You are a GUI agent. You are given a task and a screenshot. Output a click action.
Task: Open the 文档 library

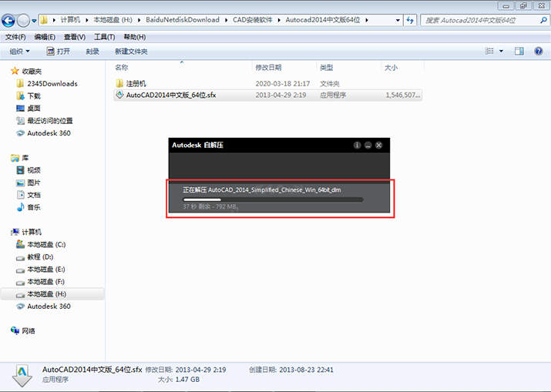(x=29, y=195)
